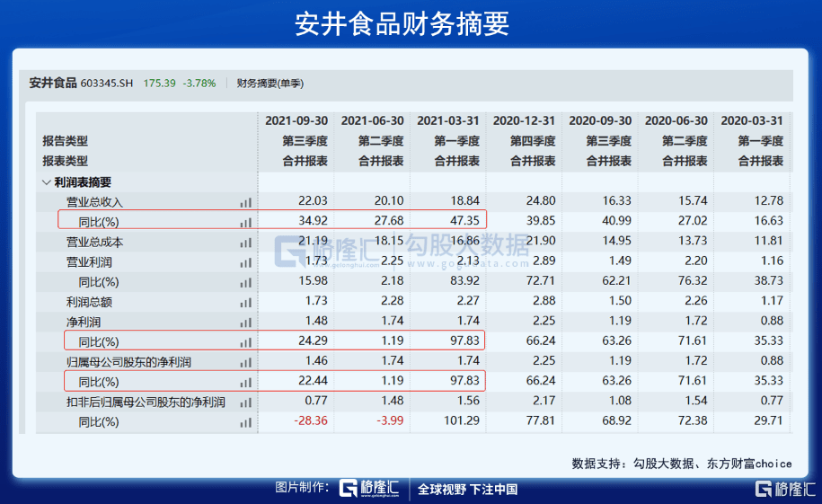The height and width of the screenshot is (504, 822).
Task: Choose the 2020-03-31 column header
Action: (x=752, y=120)
